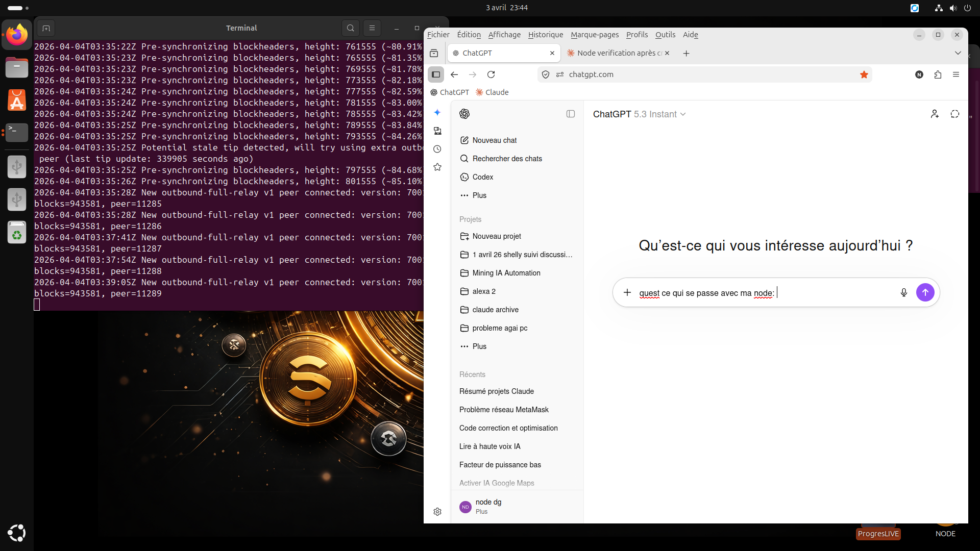Open the Historique menu
The image size is (980, 551).
pos(545,35)
